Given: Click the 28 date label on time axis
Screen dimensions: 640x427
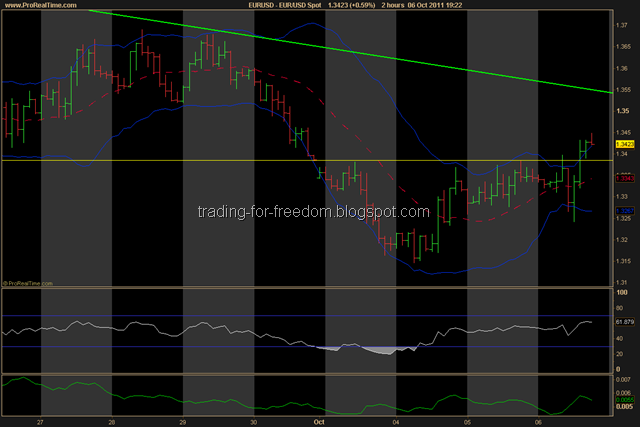Looking at the screenshot, I should tap(111, 422).
